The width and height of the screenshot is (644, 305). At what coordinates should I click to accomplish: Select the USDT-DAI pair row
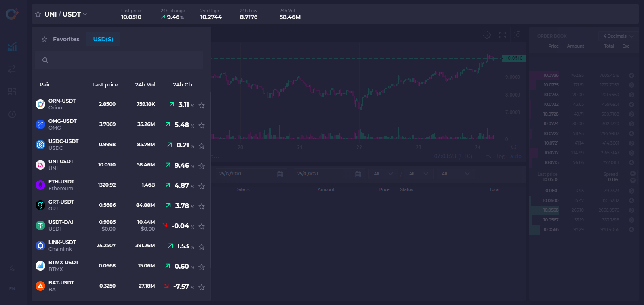tap(121, 225)
